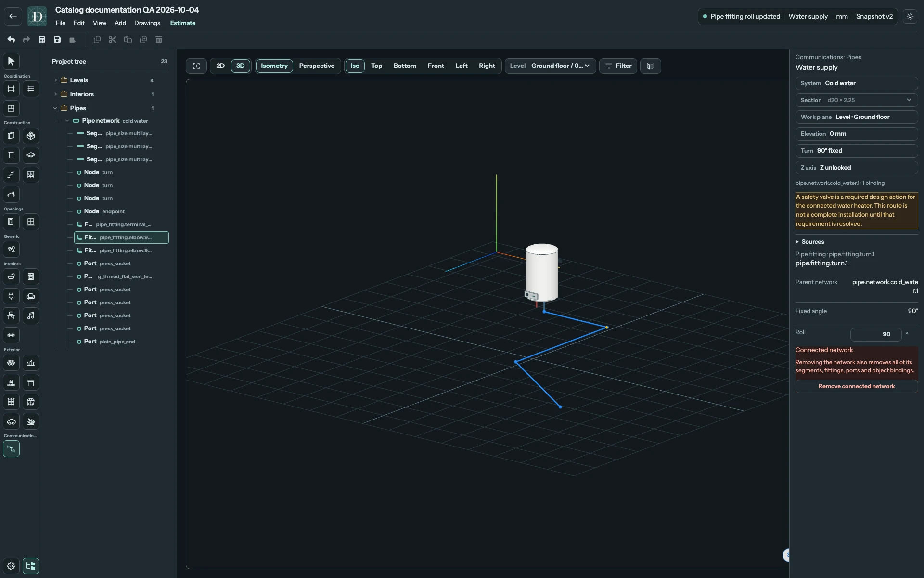
Task: Open the File menu
Action: [x=61, y=23]
